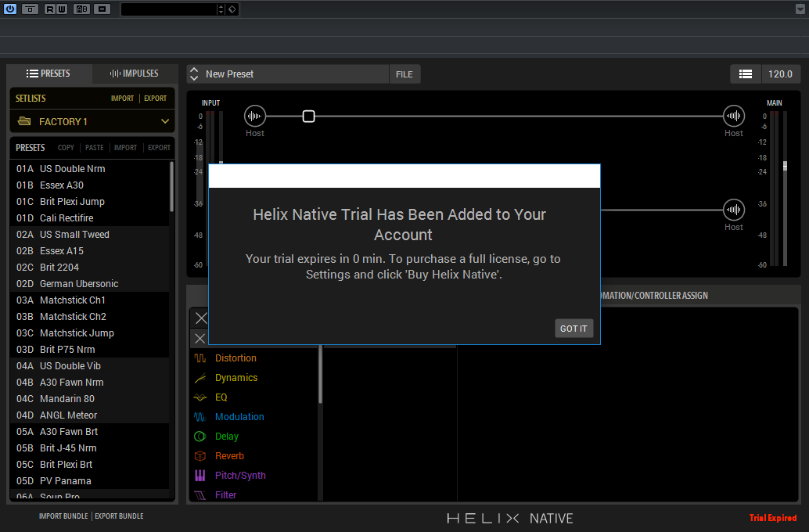Select preset 03C Matchstick Jump
This screenshot has width=809, height=532.
coord(89,333)
